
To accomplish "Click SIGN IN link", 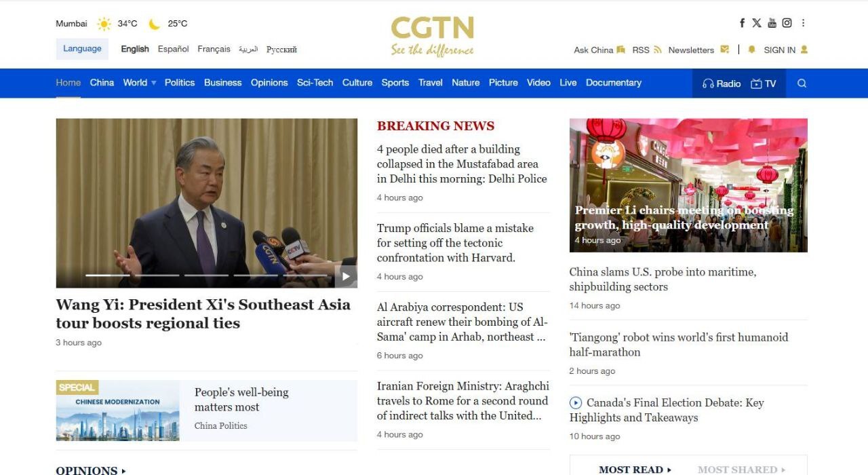I will pyautogui.click(x=780, y=50).
